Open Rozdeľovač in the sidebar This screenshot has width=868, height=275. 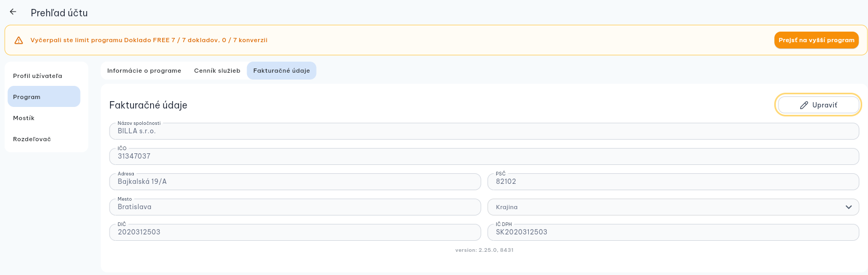pos(44,139)
